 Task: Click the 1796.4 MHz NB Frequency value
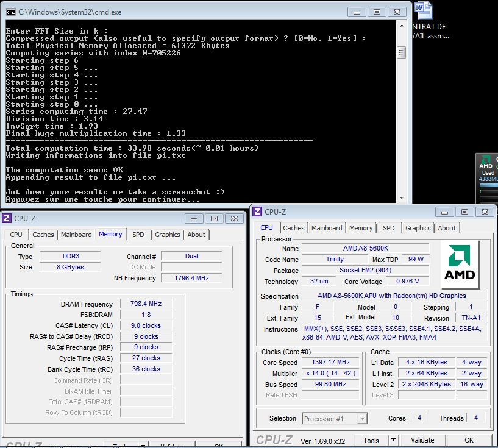click(191, 278)
